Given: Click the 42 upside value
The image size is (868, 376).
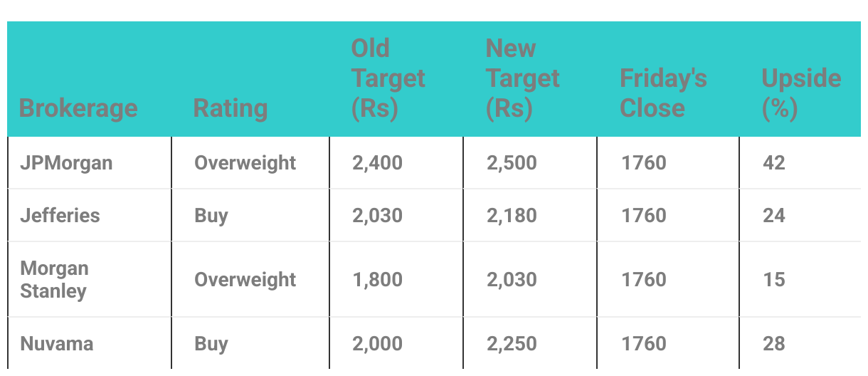Looking at the screenshot, I should 773,163.
